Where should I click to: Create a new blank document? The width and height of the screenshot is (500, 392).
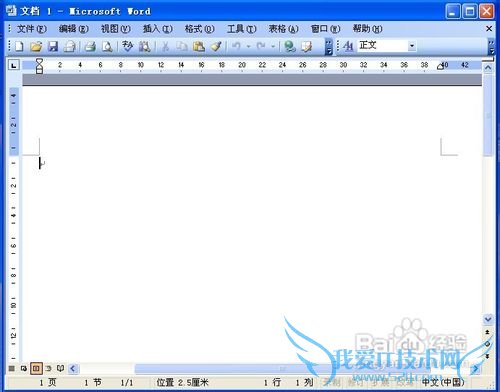pos(19,46)
